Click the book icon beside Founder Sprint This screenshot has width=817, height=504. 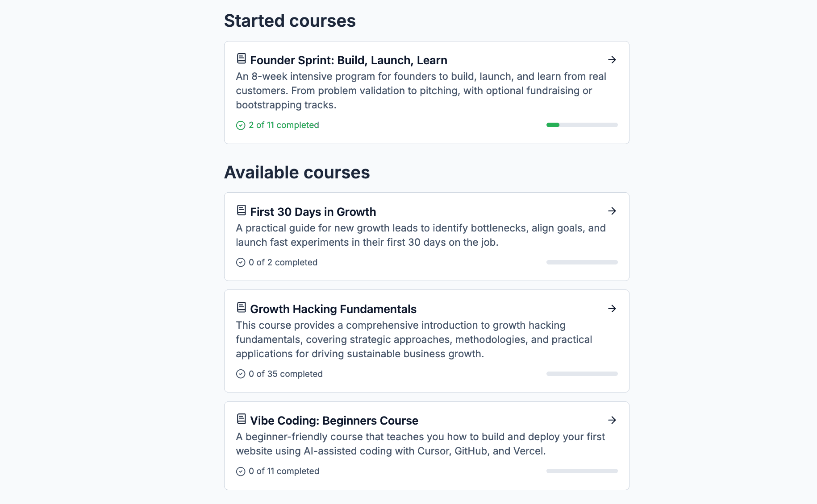point(242,58)
